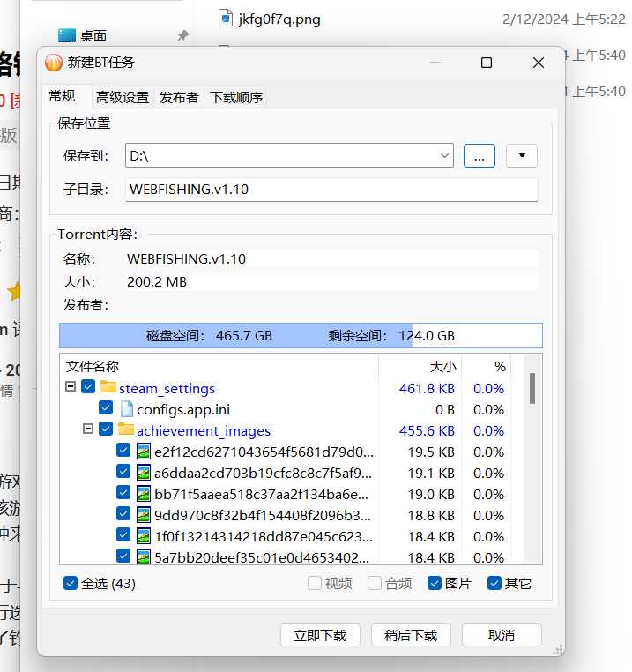
Task: Uncheck the a6ddaa2cd703b19cfc8c8c7f5af9 file checkbox
Action: click(x=123, y=471)
